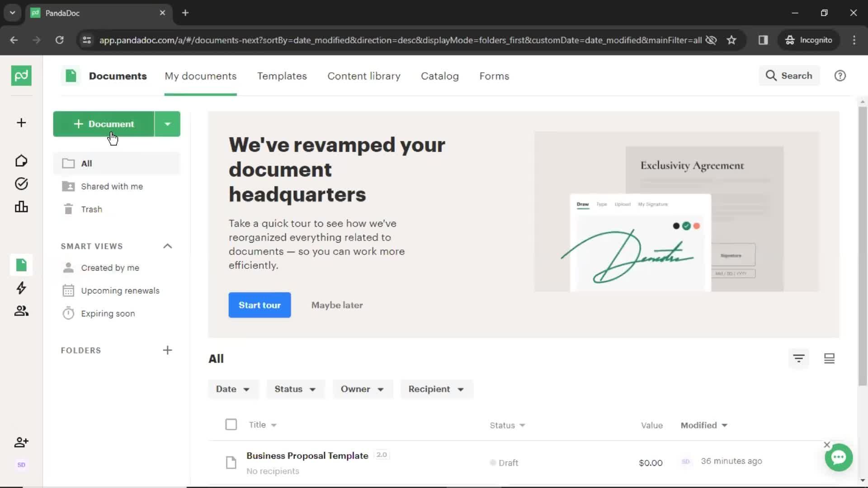The image size is (868, 488).
Task: Open the new document creation menu
Action: pos(167,123)
